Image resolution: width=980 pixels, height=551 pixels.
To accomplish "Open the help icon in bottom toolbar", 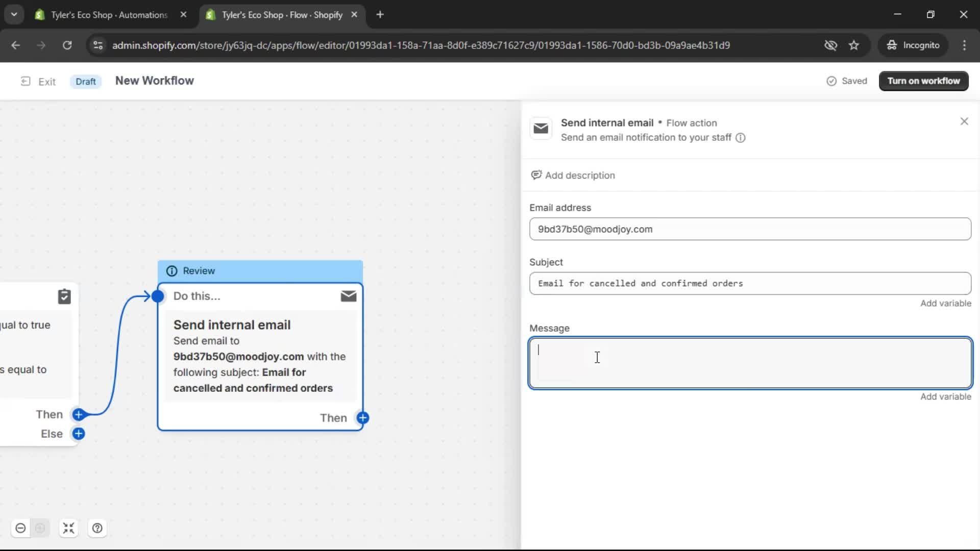I will click(97, 528).
